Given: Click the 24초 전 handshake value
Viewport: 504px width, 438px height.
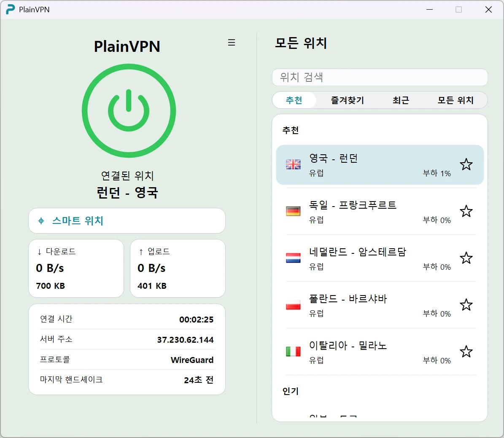Looking at the screenshot, I should click(x=199, y=380).
